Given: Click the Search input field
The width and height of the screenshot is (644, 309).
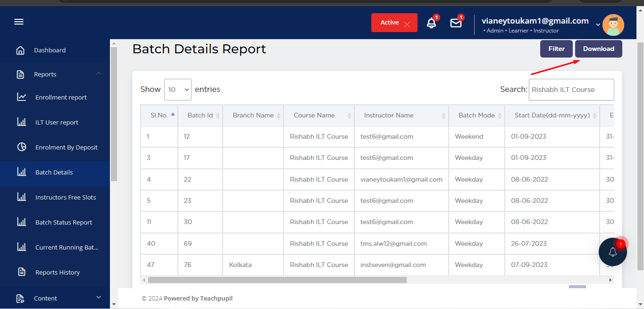Looking at the screenshot, I should pyautogui.click(x=571, y=90).
